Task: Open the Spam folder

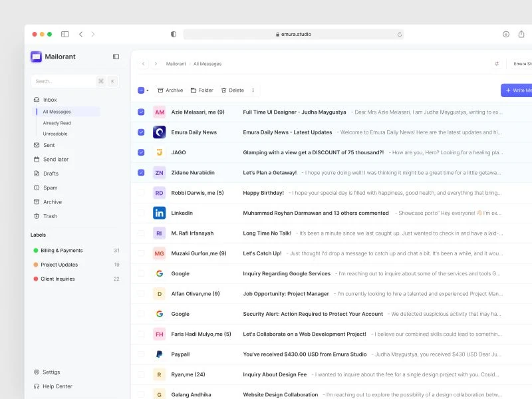Action: (45, 188)
